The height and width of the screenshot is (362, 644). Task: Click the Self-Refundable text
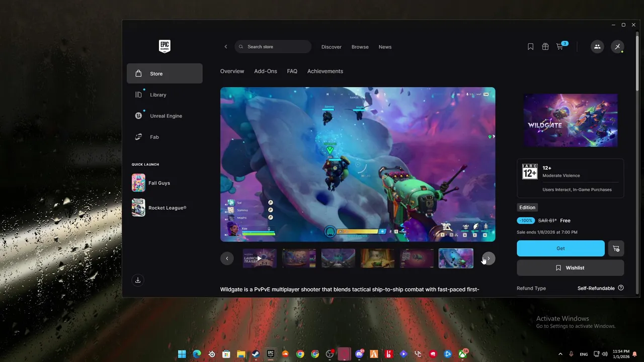[596, 288]
